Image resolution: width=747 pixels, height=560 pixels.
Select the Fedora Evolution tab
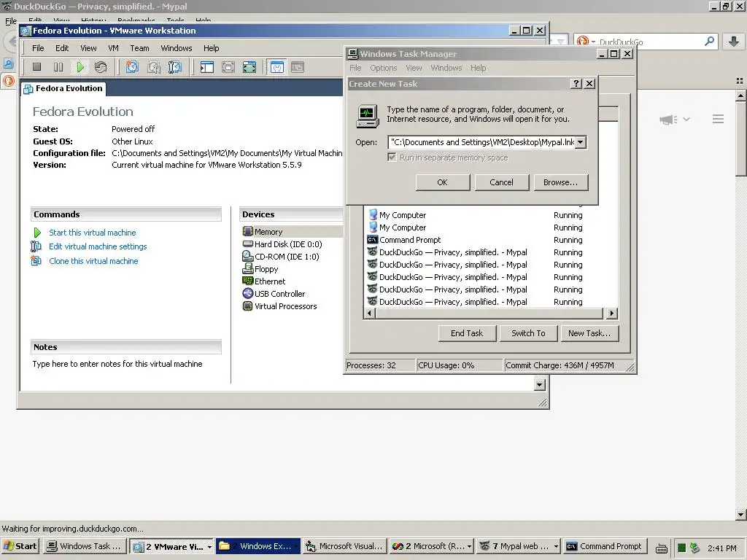(63, 88)
